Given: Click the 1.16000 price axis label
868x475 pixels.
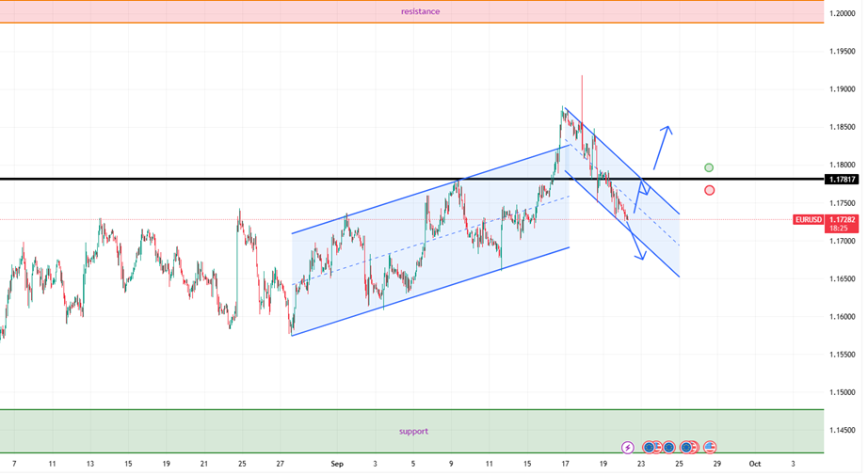Looking at the screenshot, I should coord(842,317).
